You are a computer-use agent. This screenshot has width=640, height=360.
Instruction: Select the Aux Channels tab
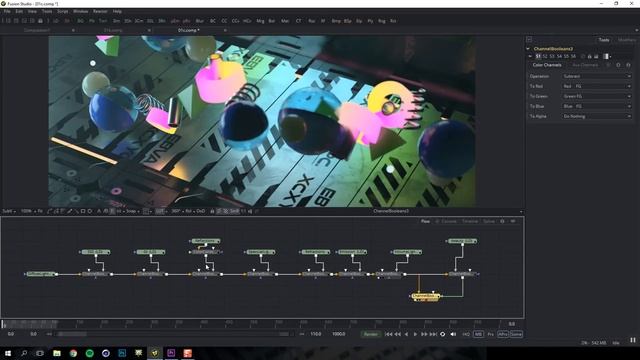click(x=584, y=65)
